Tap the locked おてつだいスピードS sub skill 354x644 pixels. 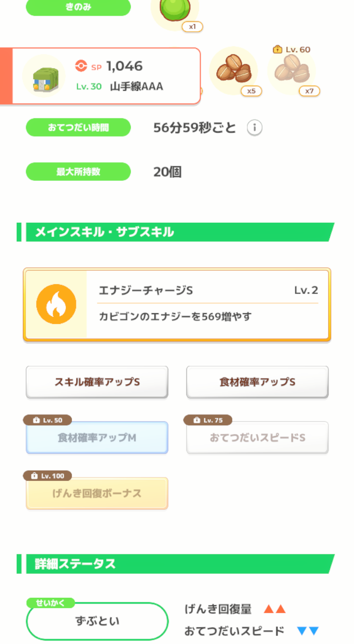click(x=257, y=438)
